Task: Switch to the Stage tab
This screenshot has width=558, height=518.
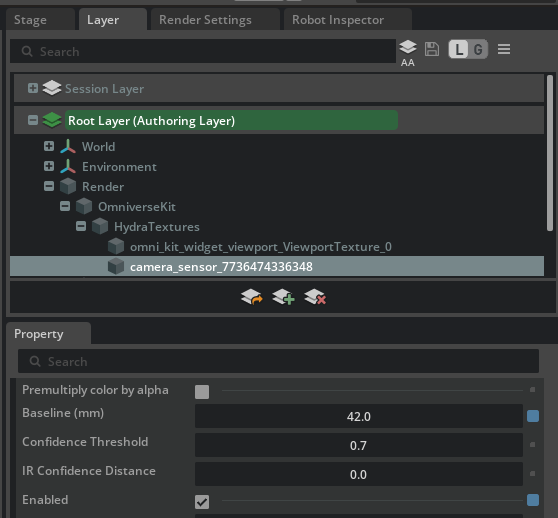Action: (x=40, y=20)
